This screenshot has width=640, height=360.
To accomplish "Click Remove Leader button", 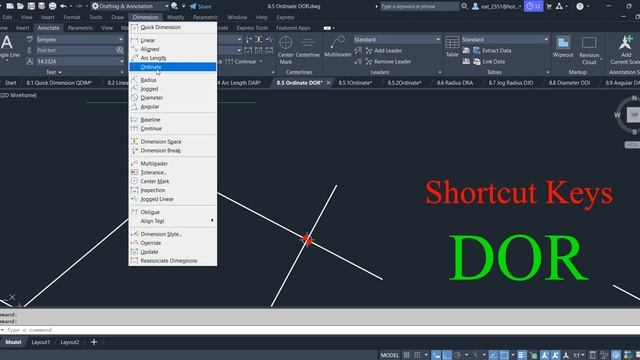I will 388,62.
